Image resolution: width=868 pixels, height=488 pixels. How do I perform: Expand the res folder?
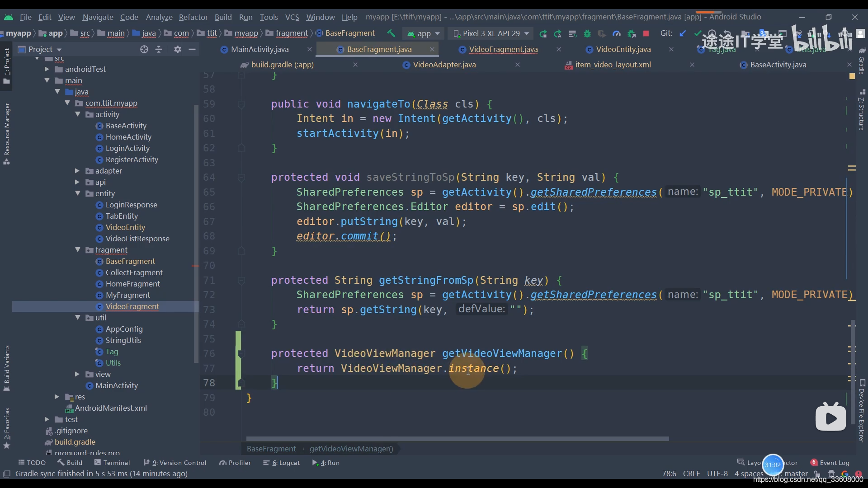57,397
